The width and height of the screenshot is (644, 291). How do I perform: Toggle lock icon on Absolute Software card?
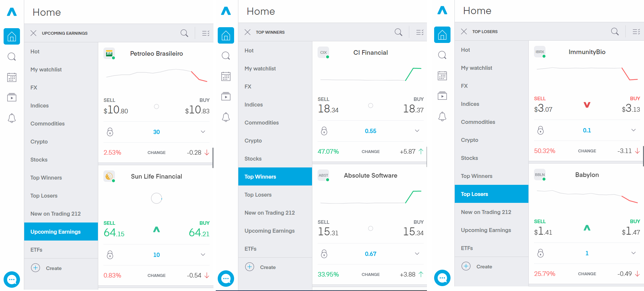point(324,254)
